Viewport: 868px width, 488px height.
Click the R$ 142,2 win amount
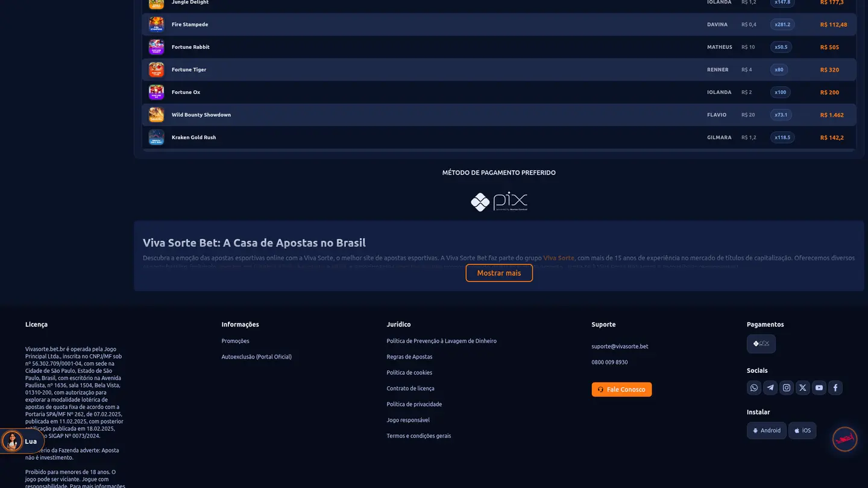tap(832, 137)
